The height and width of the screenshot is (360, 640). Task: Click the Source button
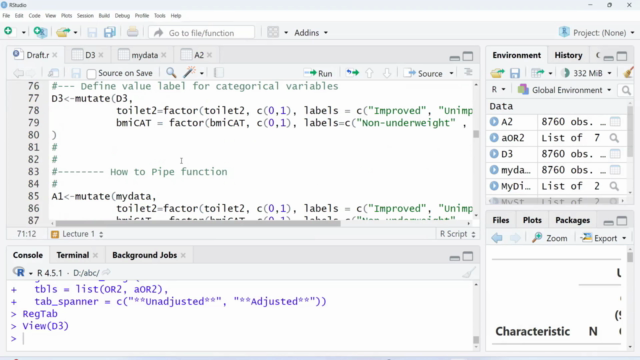(424, 73)
